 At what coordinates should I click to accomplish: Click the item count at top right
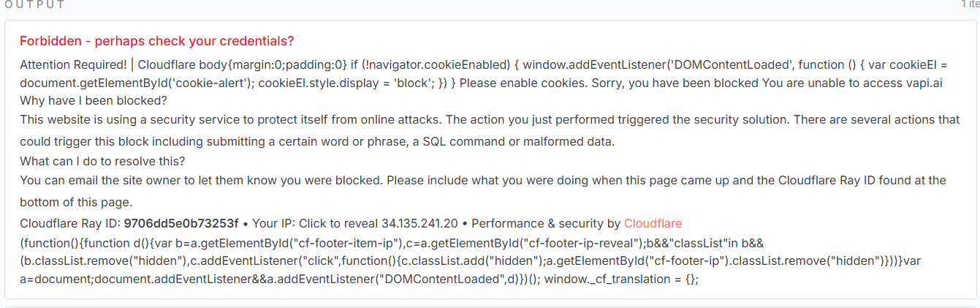969,4
